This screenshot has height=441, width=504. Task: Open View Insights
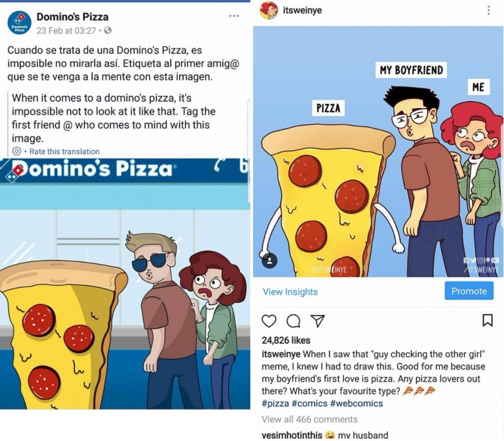[290, 292]
